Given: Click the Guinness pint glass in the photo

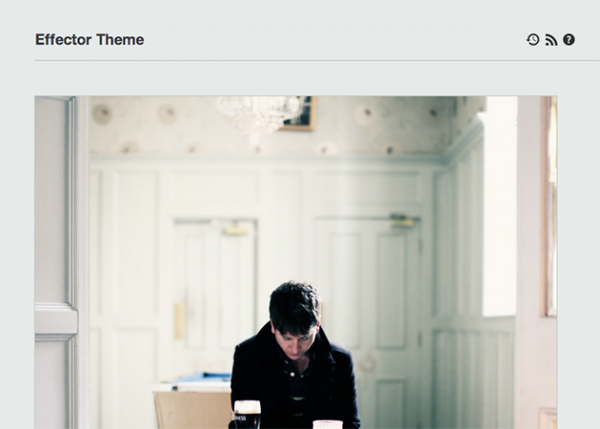Looking at the screenshot, I should click(247, 414).
